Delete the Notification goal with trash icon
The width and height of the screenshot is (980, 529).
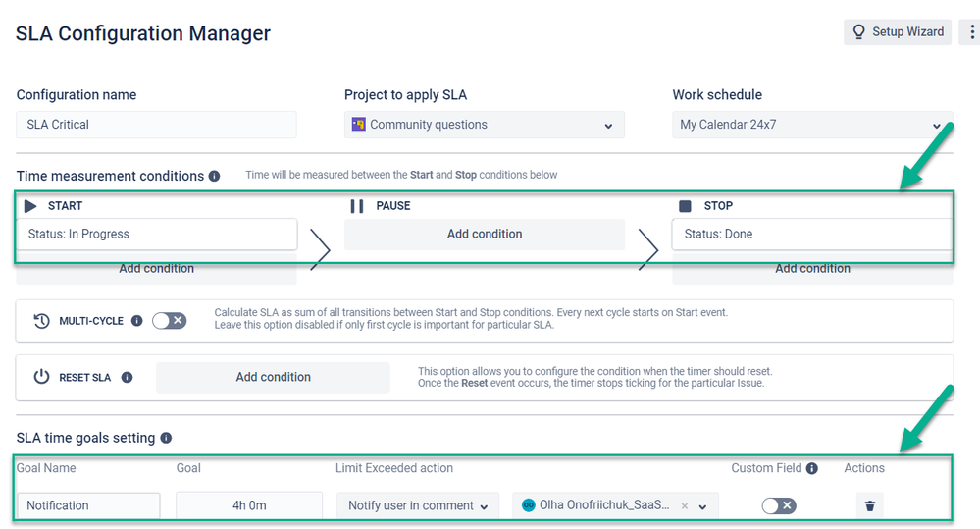point(869,505)
